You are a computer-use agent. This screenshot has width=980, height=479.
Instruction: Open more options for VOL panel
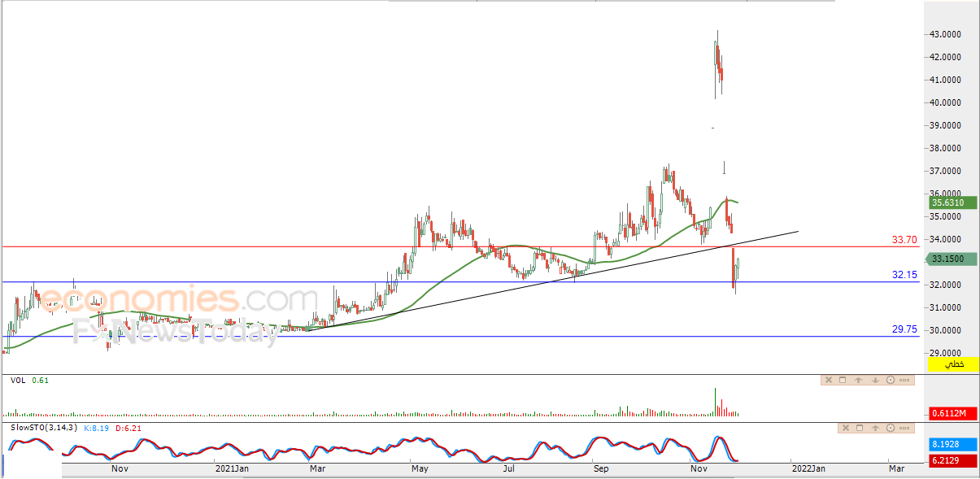tap(906, 380)
